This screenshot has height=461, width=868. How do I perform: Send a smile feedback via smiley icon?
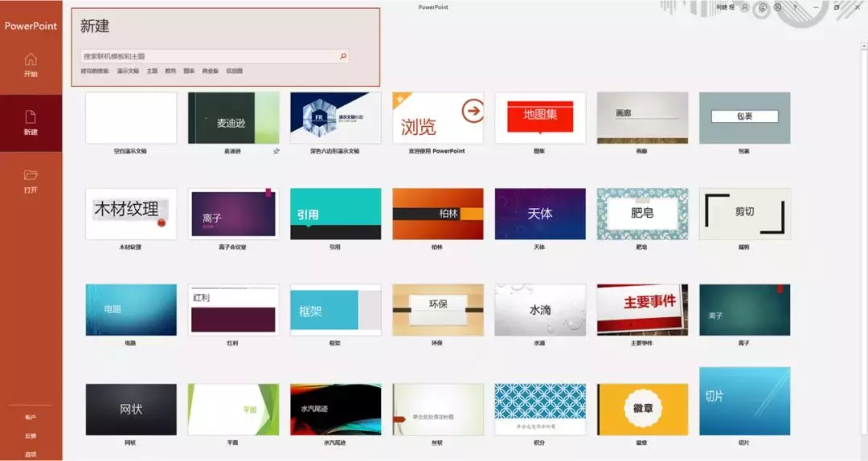763,7
